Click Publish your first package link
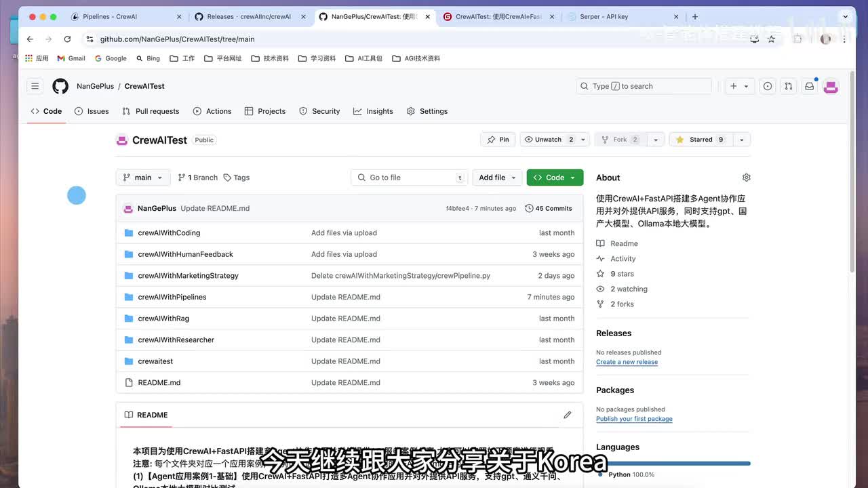 tap(634, 419)
